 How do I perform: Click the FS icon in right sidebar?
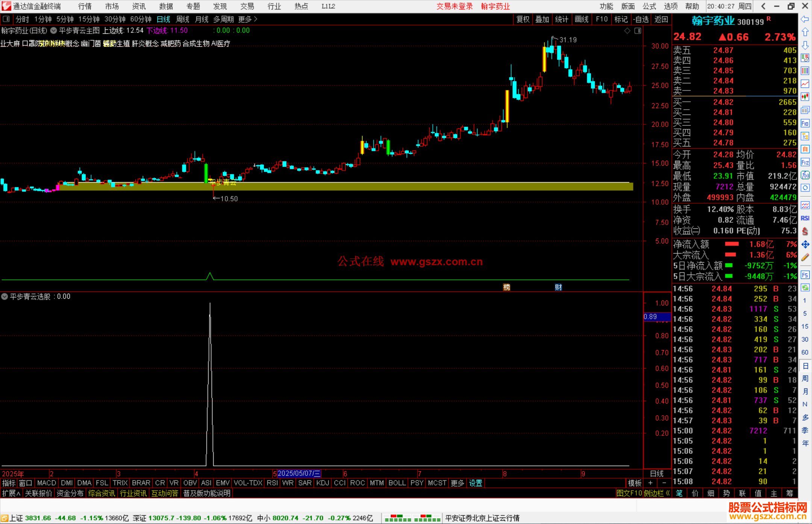pos(805,275)
